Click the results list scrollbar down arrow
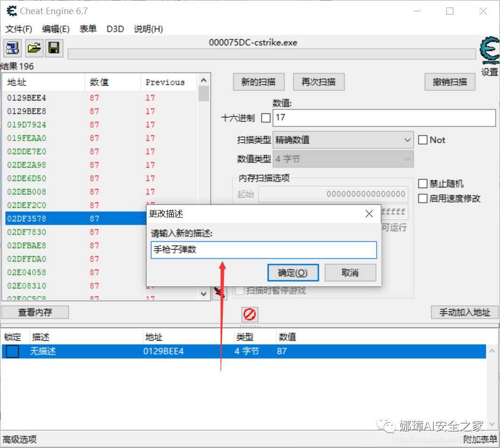 [x=204, y=294]
